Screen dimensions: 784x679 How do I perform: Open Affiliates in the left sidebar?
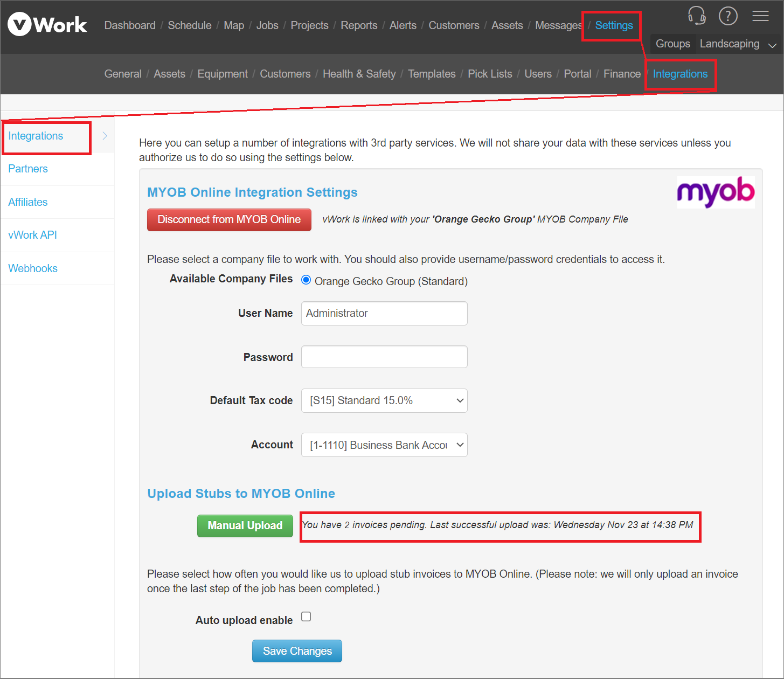click(28, 202)
